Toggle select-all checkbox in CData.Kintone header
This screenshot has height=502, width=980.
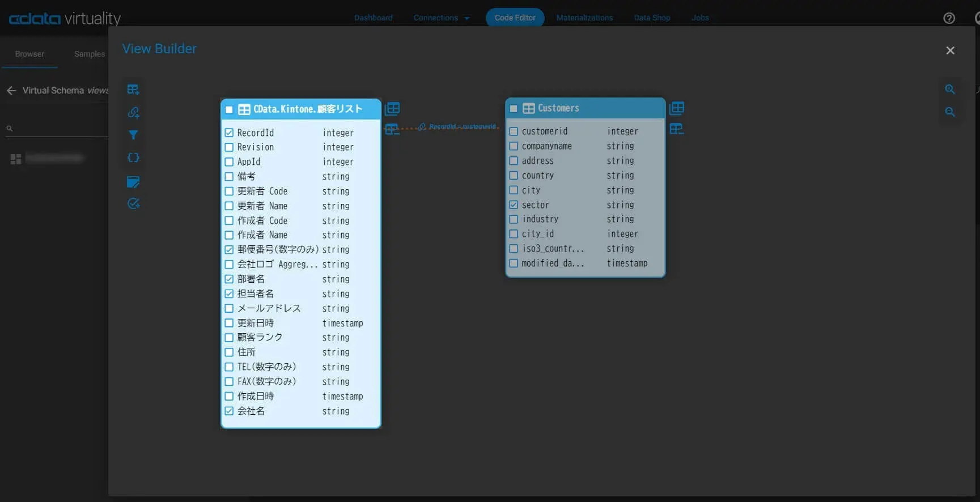coord(229,110)
